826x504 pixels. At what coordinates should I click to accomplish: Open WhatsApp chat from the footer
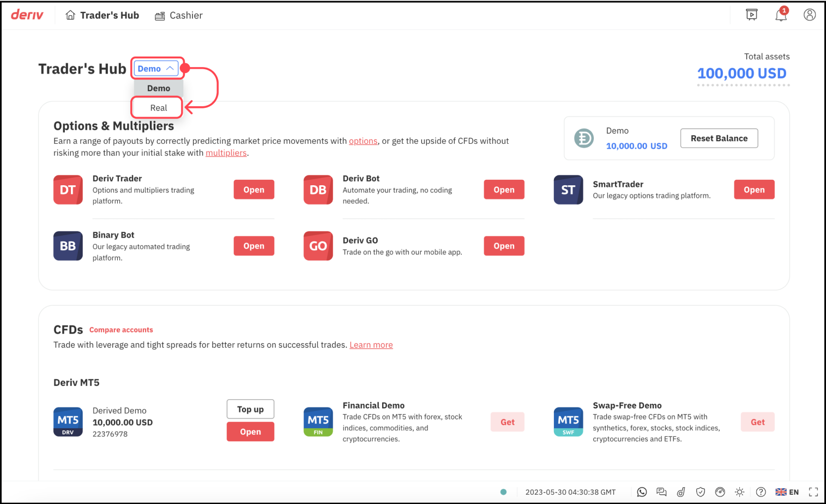coord(642,492)
